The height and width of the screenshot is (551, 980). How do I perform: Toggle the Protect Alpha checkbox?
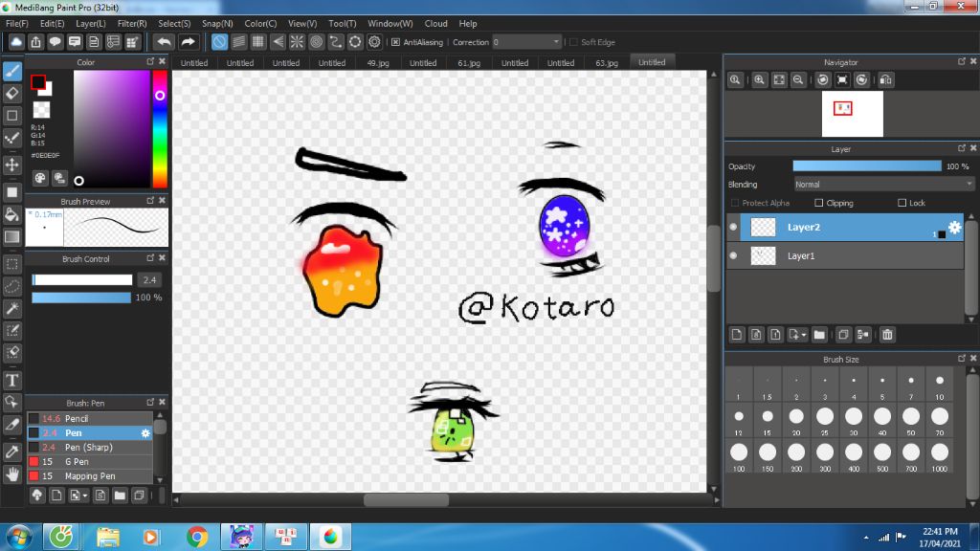click(735, 203)
